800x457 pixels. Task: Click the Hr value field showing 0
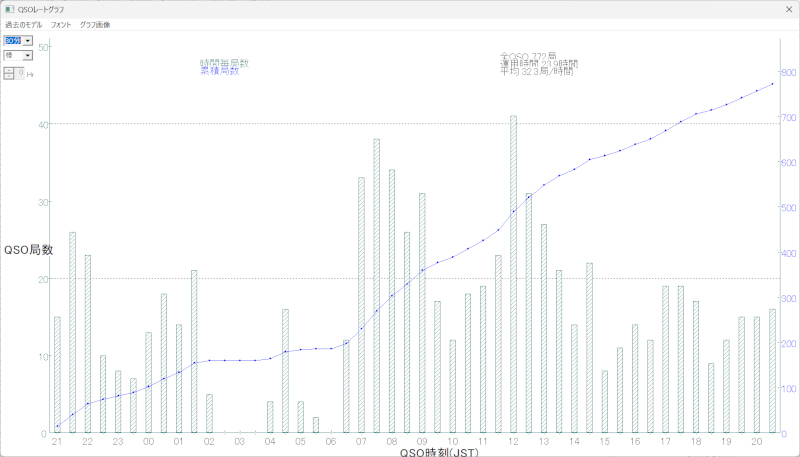click(x=20, y=73)
